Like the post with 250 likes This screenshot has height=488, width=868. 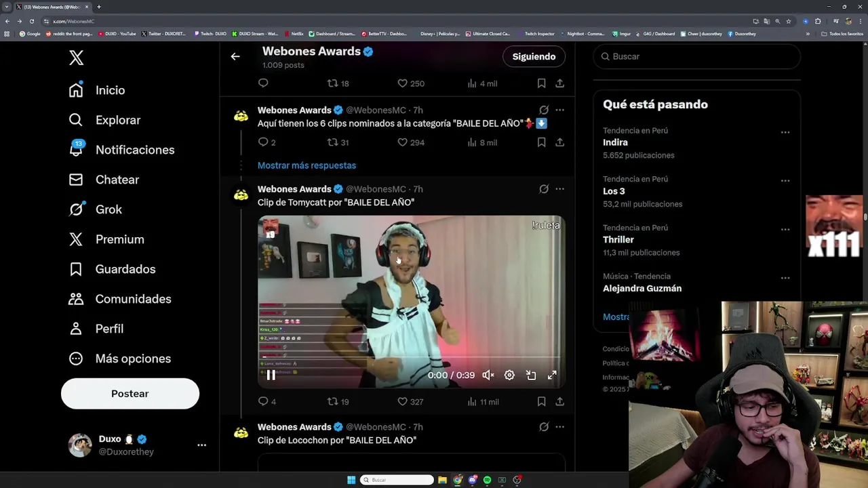tap(410, 83)
